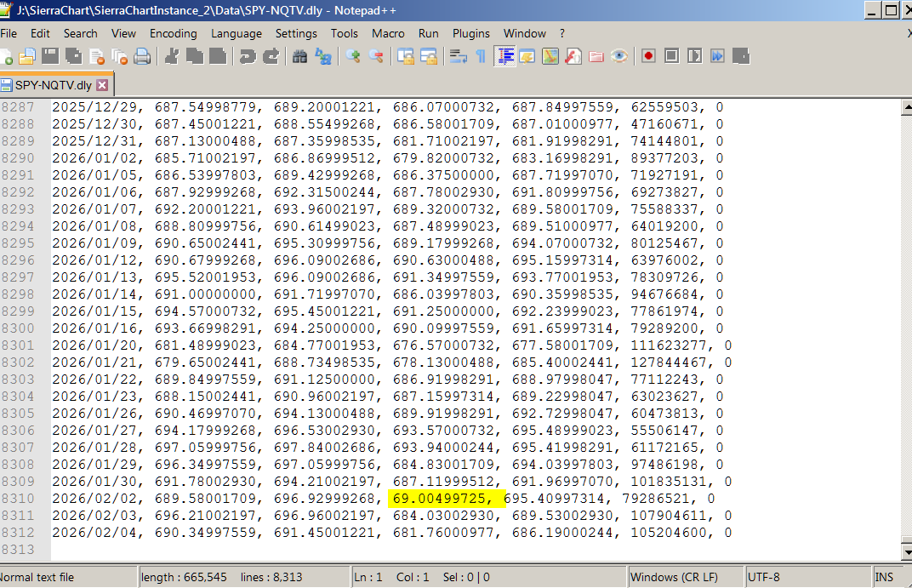
Task: Open the Tools menu
Action: click(x=345, y=34)
